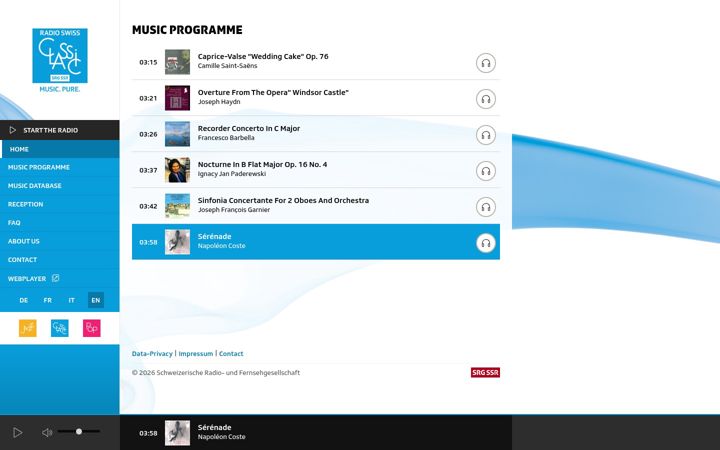Click the play button in bottom player bar

tap(17, 433)
